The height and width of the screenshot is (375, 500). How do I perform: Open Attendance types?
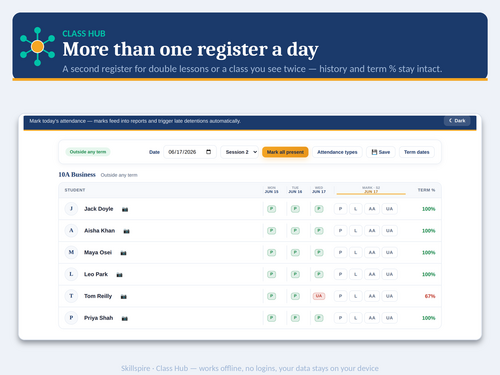click(337, 152)
